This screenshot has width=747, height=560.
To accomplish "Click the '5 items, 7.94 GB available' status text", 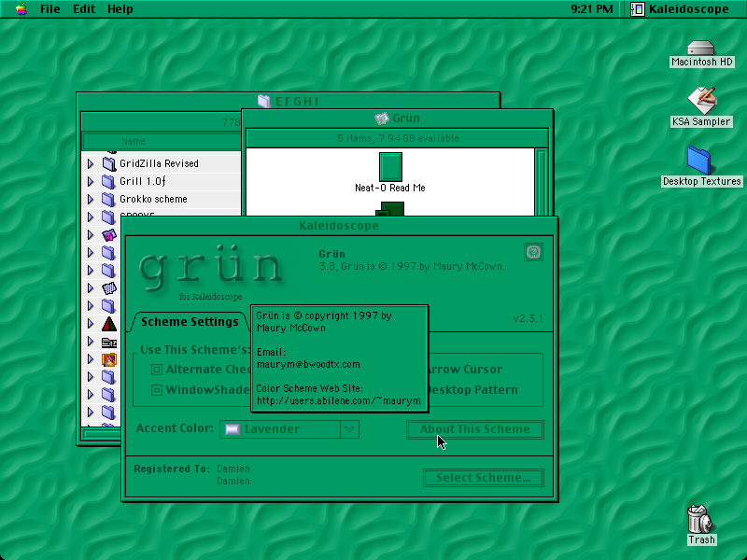I will tap(398, 138).
